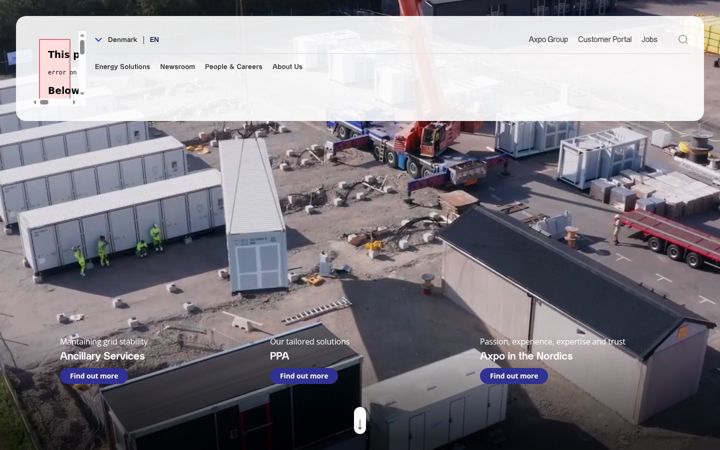Click the 'Passion, experience, expertise and trust' caption
The image size is (720, 450).
[552, 342]
